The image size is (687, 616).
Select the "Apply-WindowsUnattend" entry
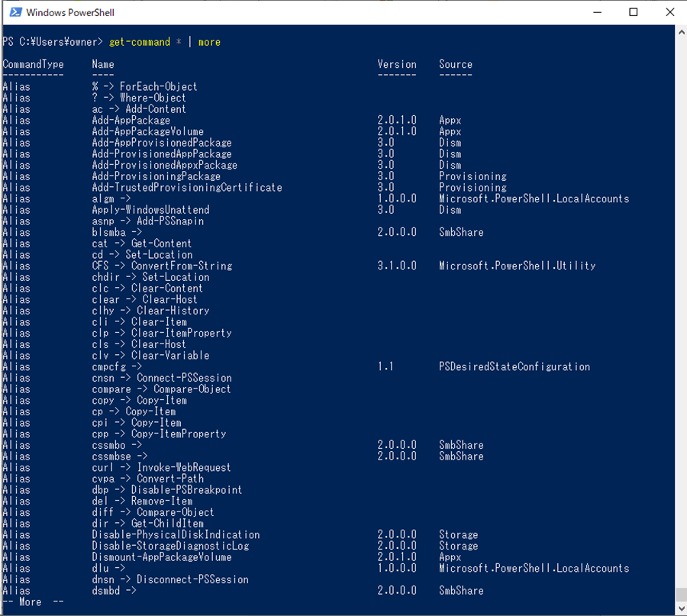click(x=150, y=210)
